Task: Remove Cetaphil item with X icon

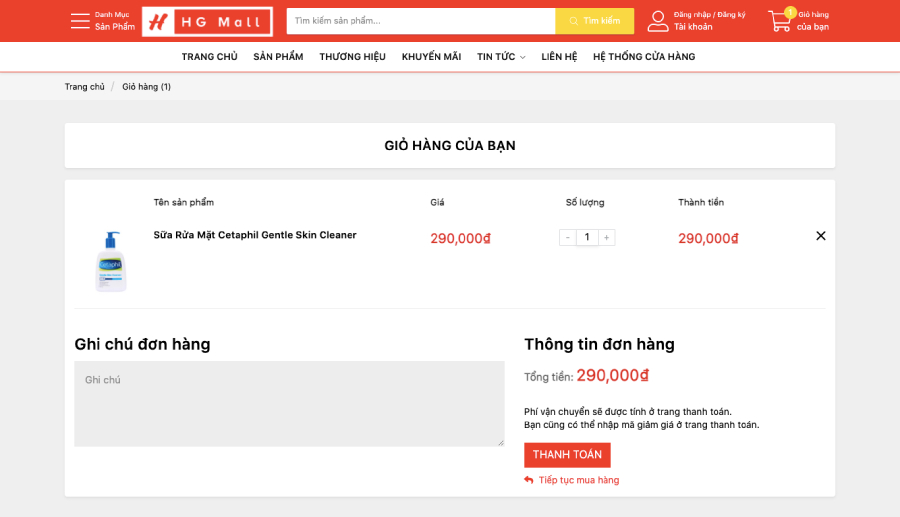Action: pyautogui.click(x=821, y=236)
